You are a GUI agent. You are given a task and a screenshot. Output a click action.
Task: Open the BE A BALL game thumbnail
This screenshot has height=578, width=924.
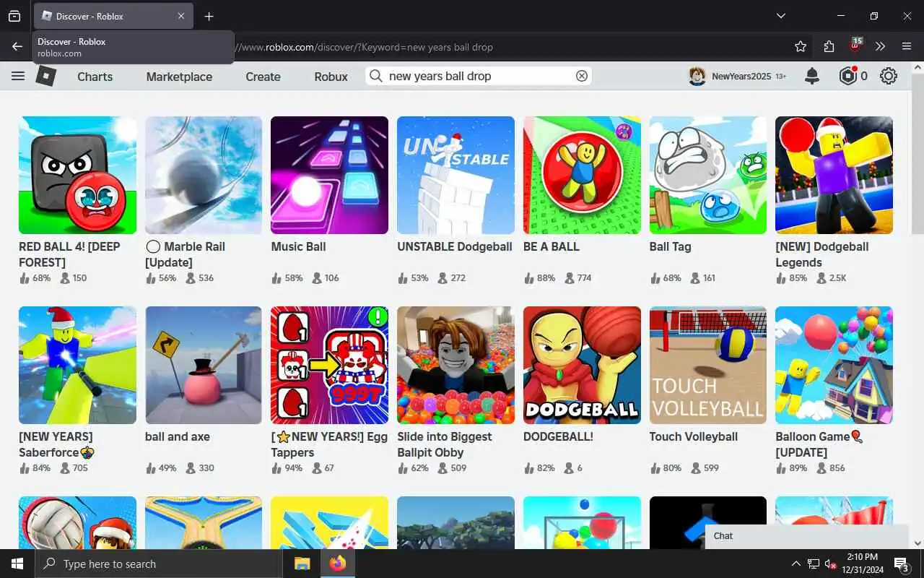[x=582, y=175]
